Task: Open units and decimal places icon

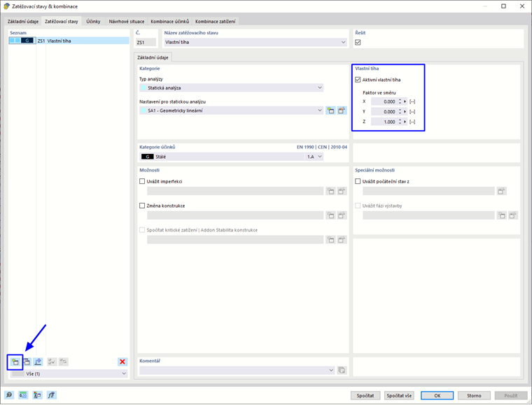Action: 23,395
